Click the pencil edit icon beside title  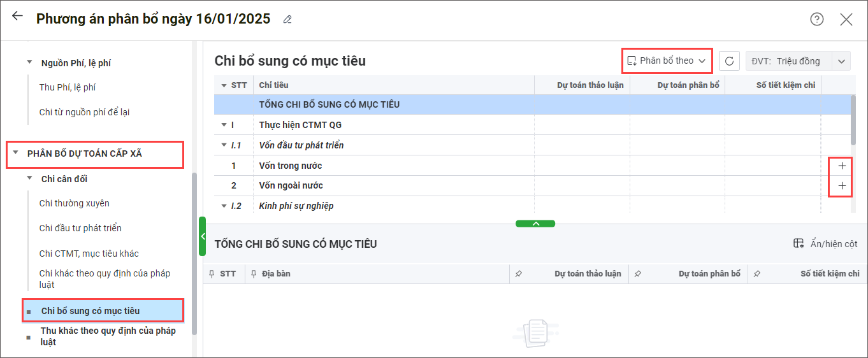coord(287,20)
